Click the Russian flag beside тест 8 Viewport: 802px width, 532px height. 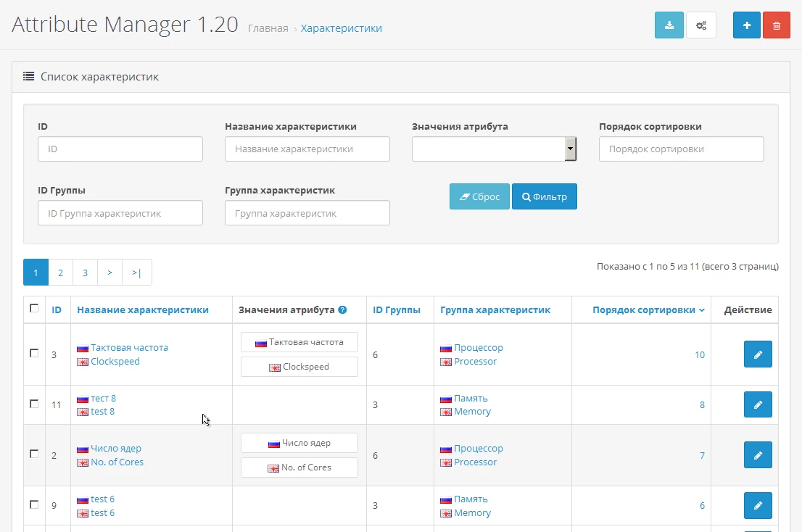[x=83, y=399]
